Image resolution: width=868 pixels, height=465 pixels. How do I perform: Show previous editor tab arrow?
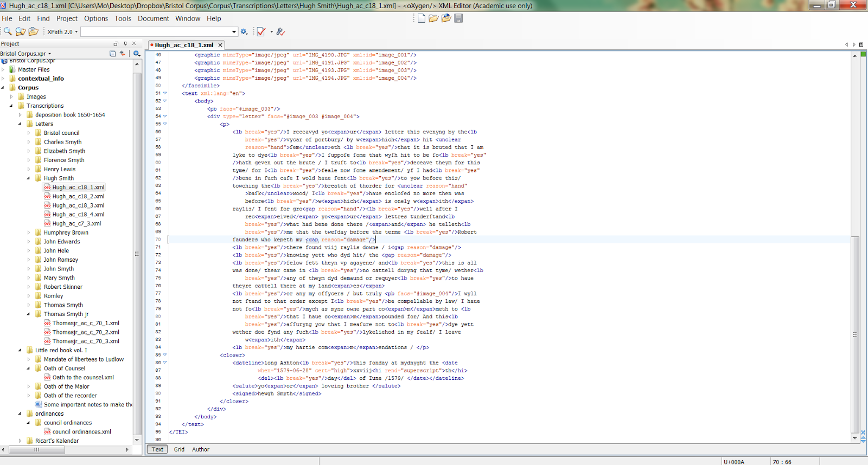[x=846, y=44]
